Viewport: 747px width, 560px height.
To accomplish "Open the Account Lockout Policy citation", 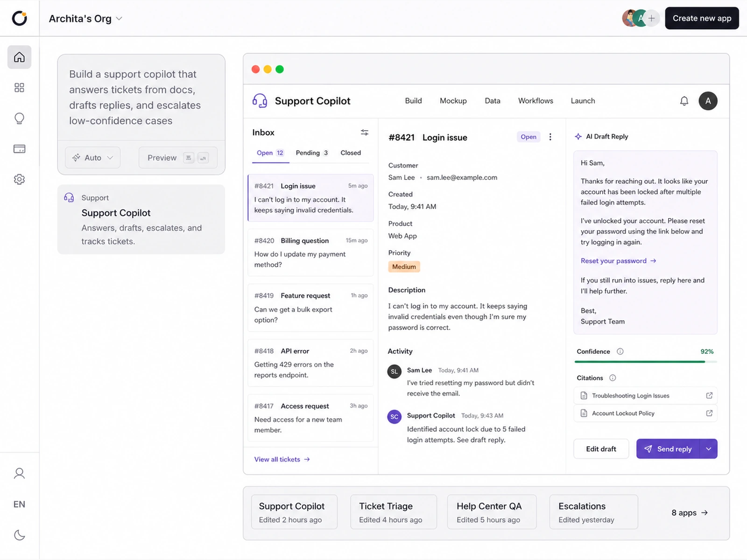I will coord(645,413).
